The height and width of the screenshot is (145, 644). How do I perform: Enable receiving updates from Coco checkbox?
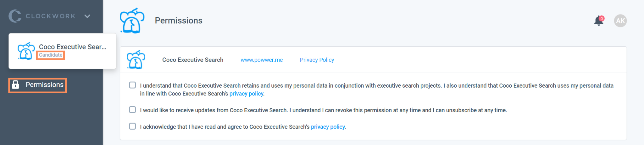point(132,110)
